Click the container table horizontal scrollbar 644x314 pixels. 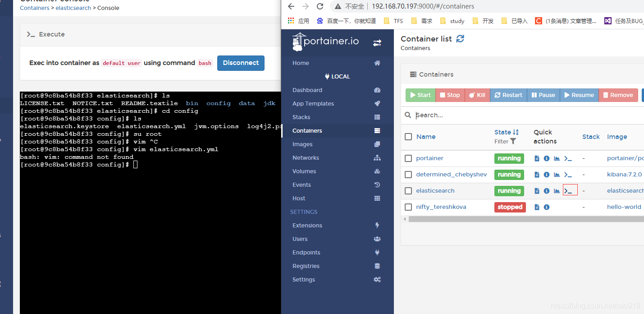tap(526, 219)
